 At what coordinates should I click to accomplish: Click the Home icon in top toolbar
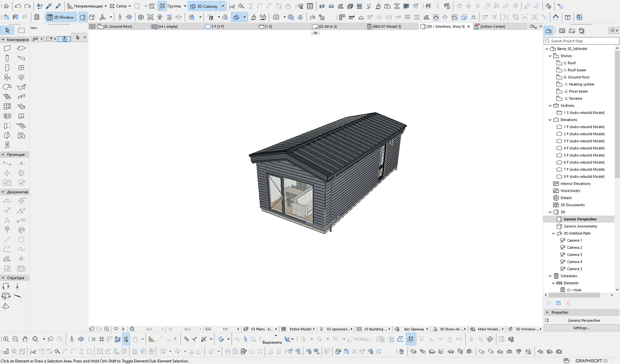[x=6, y=6]
